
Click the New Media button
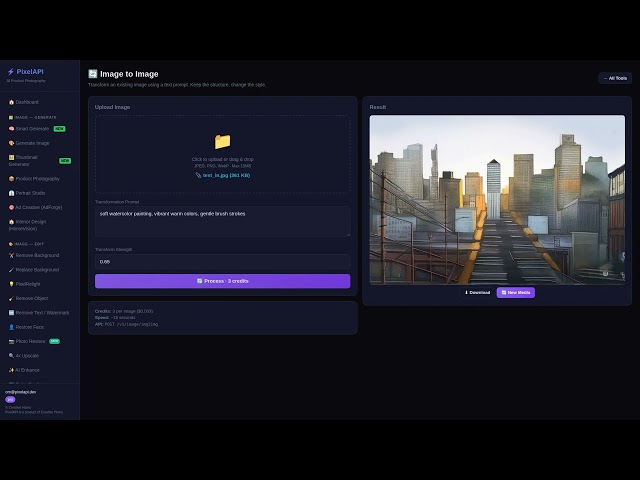click(x=516, y=293)
